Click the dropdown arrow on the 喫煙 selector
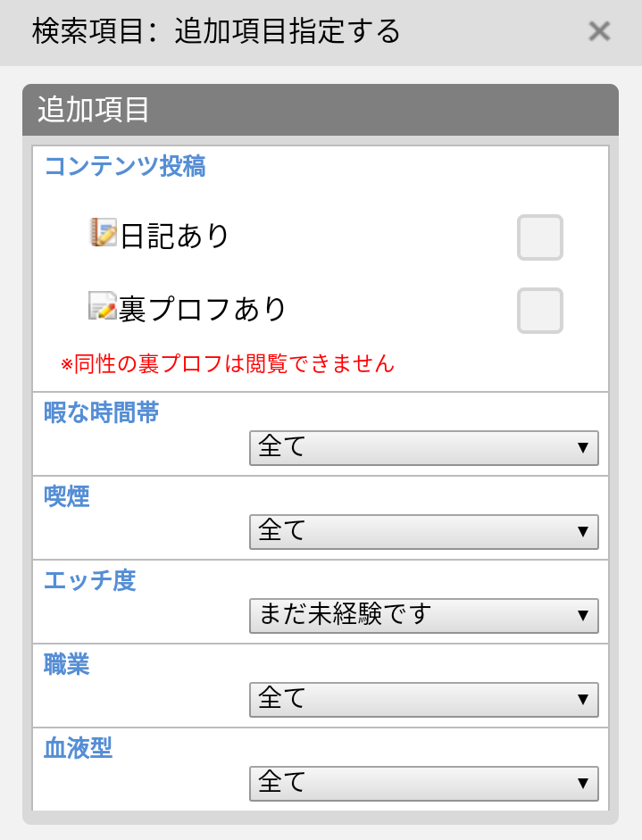Viewport: 642px width, 840px height. click(583, 532)
